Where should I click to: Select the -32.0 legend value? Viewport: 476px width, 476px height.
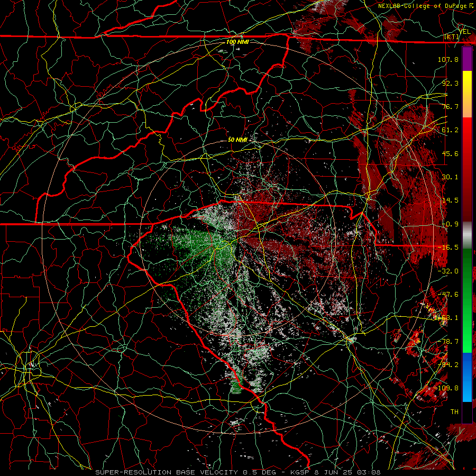coord(448,271)
